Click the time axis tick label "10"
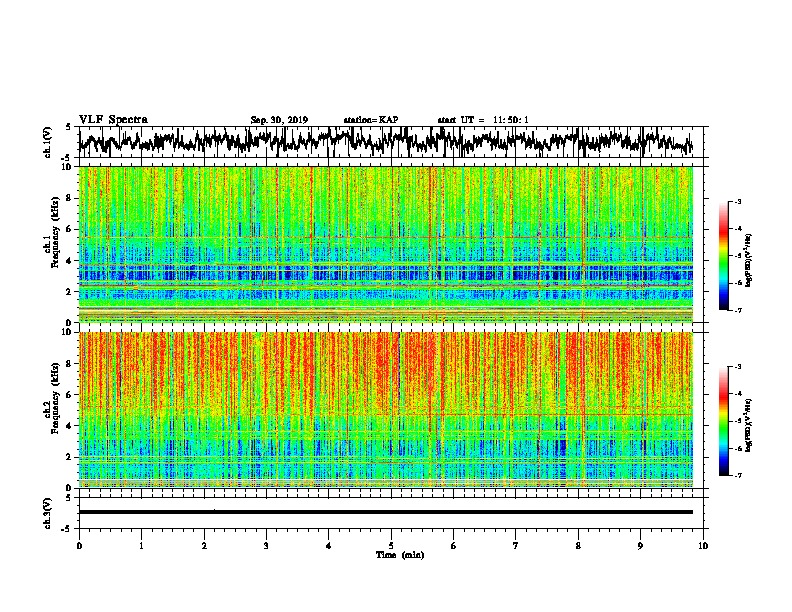 point(703,545)
